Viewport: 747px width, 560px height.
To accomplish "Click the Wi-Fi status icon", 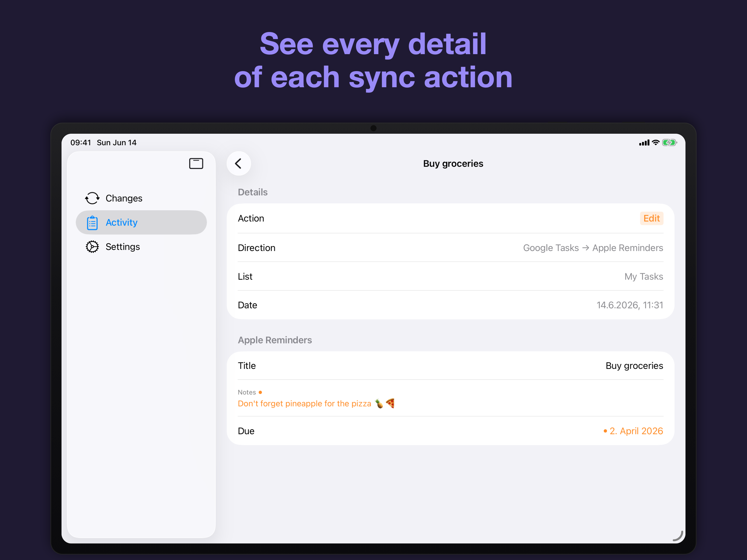I will point(655,142).
